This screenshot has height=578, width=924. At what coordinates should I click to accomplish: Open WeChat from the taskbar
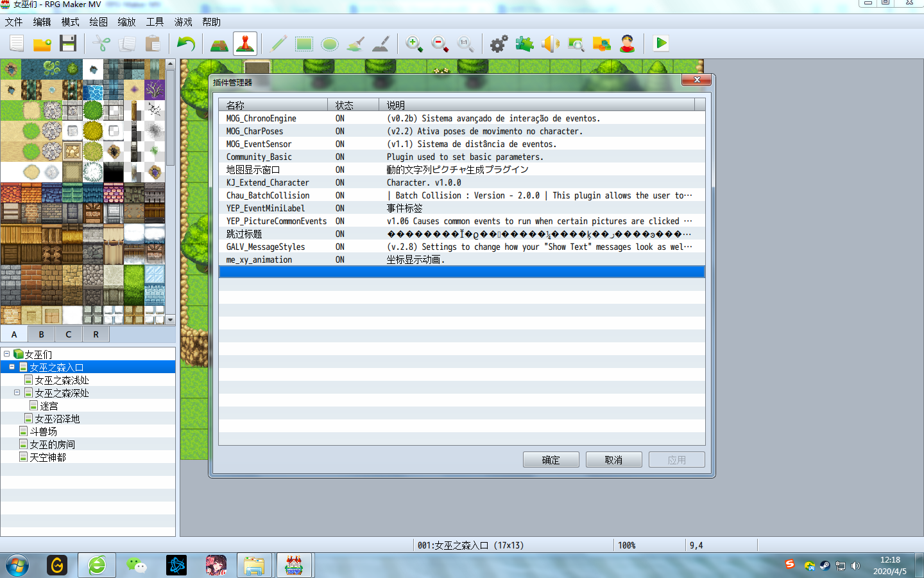[x=137, y=565]
